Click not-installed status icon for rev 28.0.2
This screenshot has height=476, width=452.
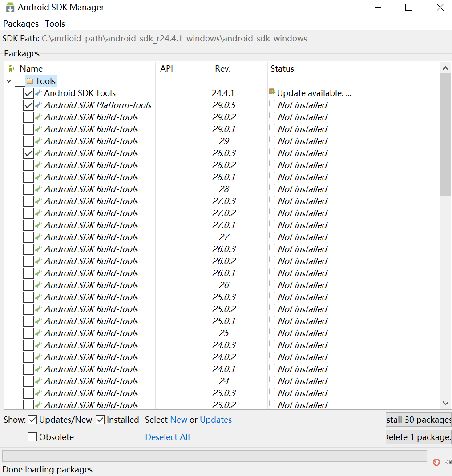coord(272,164)
